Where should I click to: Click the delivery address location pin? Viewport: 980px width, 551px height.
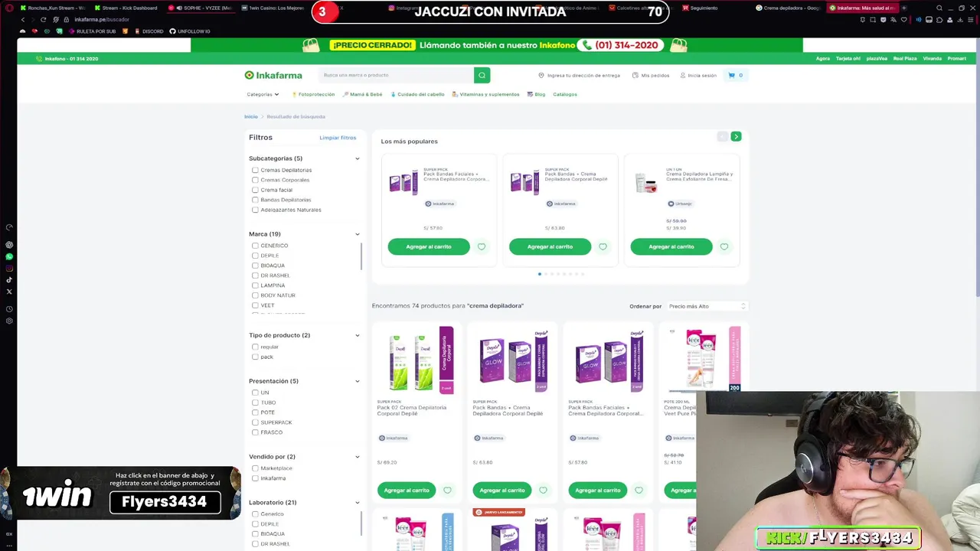541,75
